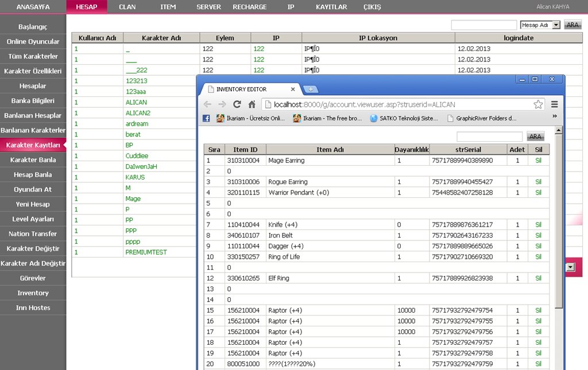Viewport: 588px width, 370px height.
Task: Click logindate column header
Action: point(519,38)
